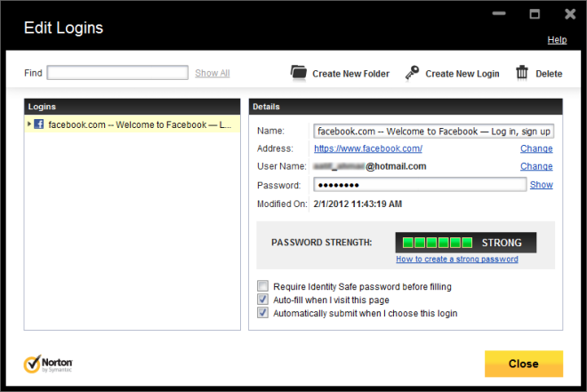Click Change next to User Name
587x392 pixels.
tap(536, 166)
